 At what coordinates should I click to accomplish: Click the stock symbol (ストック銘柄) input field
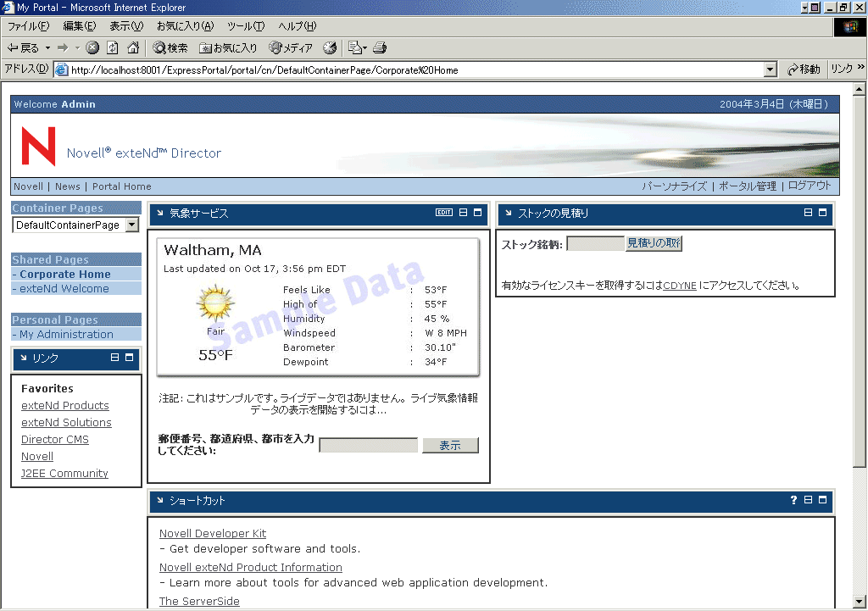(x=596, y=243)
